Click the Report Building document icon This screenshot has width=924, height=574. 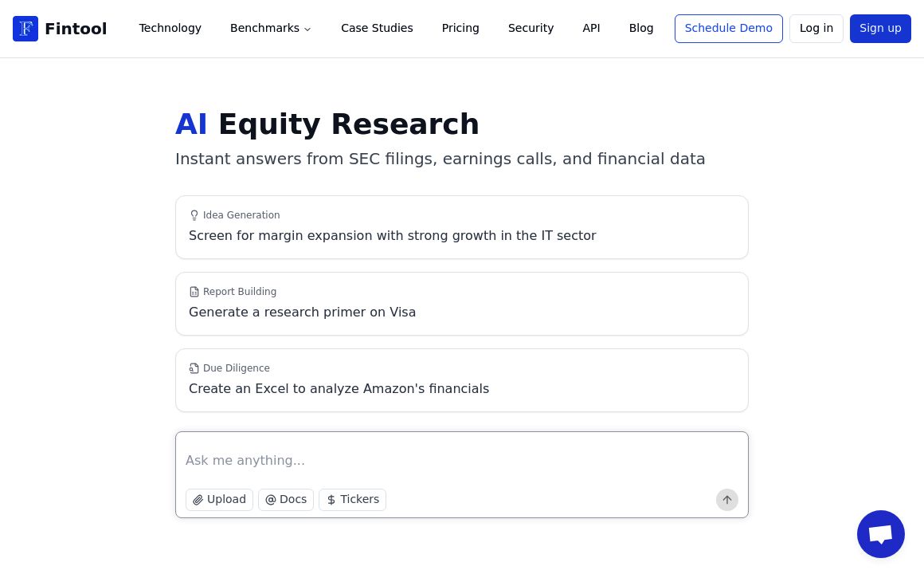click(194, 292)
